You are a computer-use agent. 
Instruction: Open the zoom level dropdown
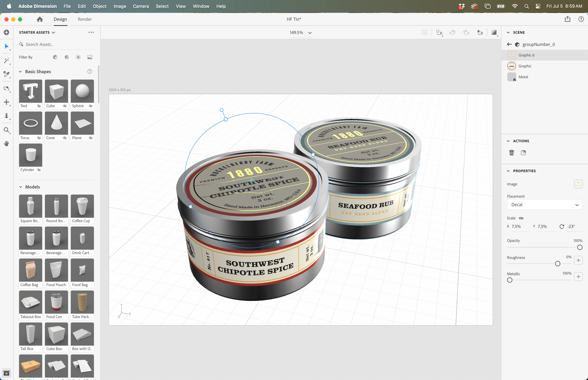pyautogui.click(x=310, y=32)
